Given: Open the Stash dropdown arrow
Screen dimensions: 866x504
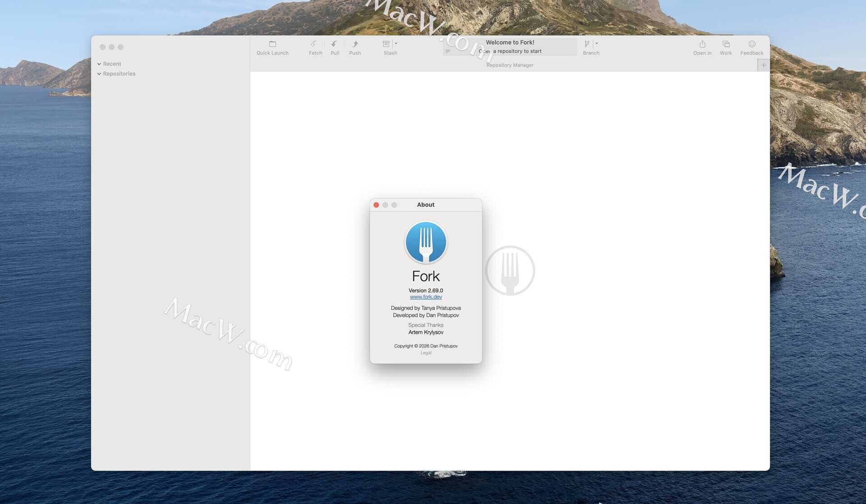Looking at the screenshot, I should (396, 44).
